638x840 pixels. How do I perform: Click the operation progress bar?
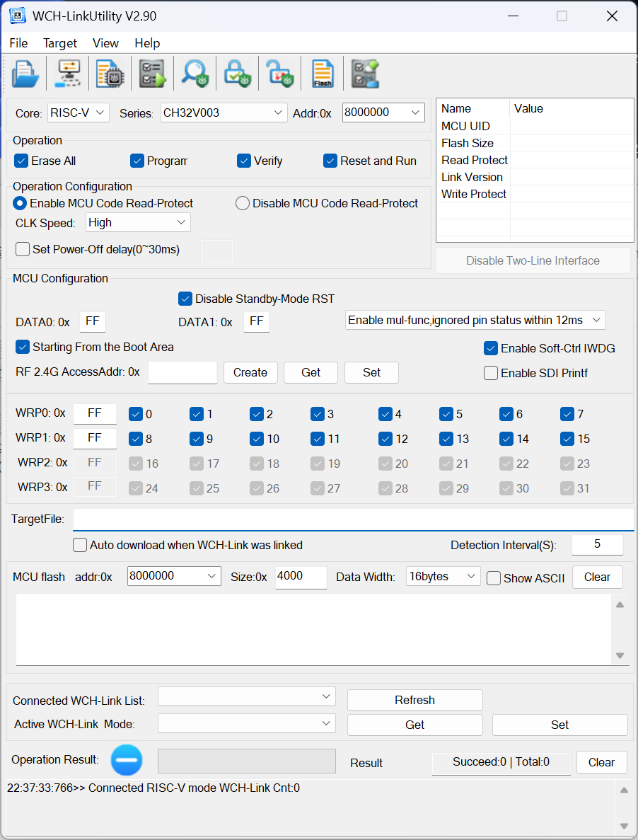(x=247, y=761)
